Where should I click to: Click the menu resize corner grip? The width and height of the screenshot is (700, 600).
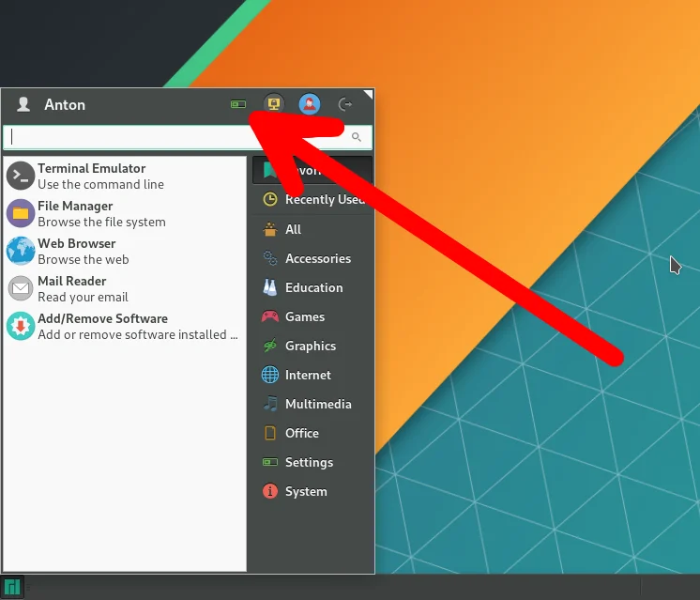pos(368,94)
